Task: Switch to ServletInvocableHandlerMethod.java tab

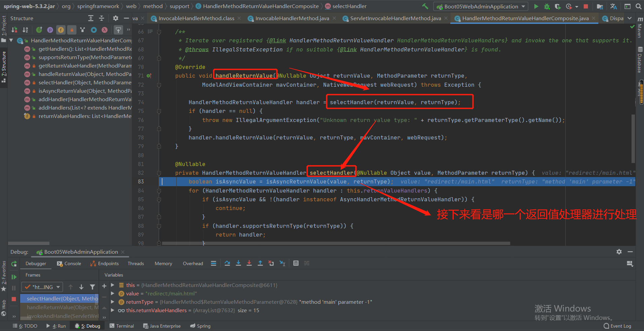Action: click(395, 18)
